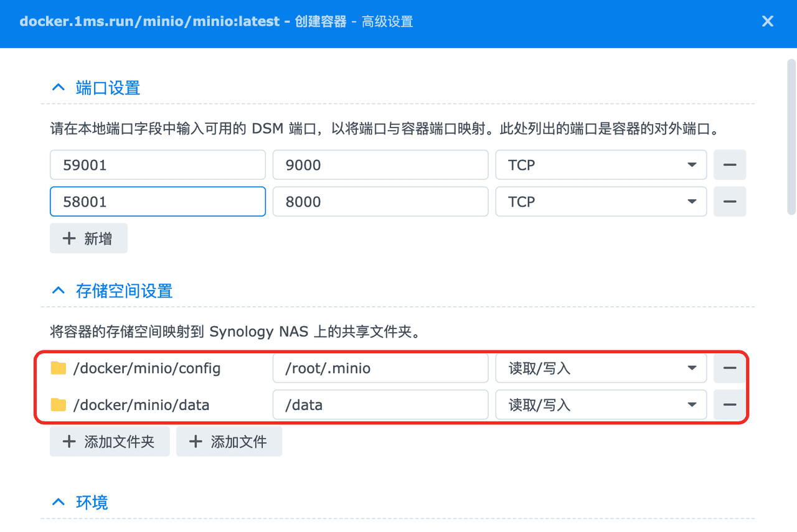Remove the /root/.minio volume mapping

point(729,368)
